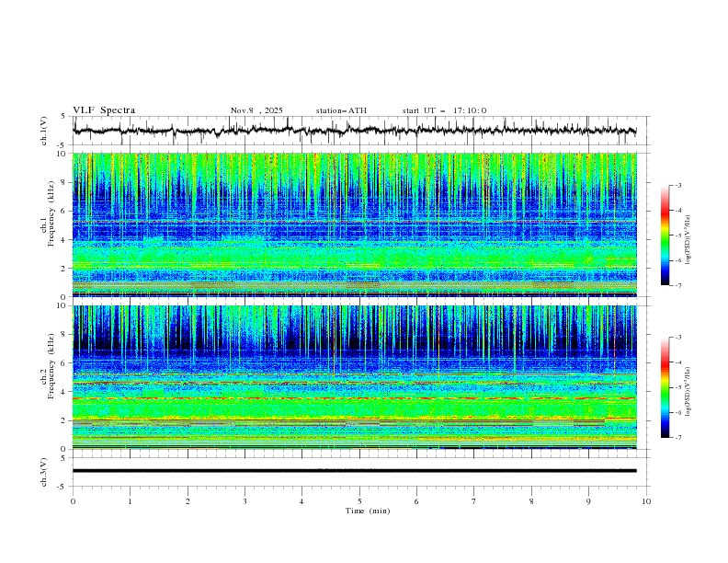Click time axis tick label "3"
The height and width of the screenshot is (563, 728).
(x=245, y=501)
